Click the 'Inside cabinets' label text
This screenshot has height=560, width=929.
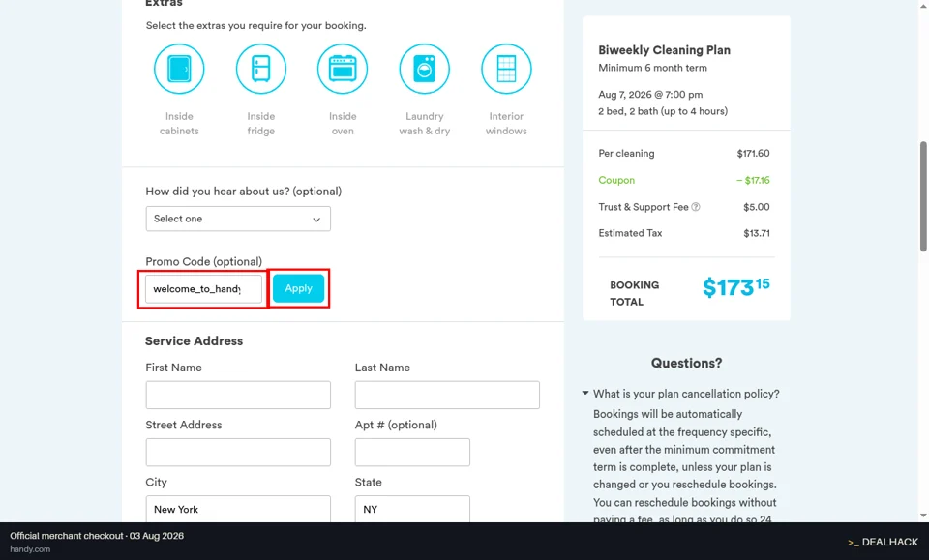coord(179,124)
